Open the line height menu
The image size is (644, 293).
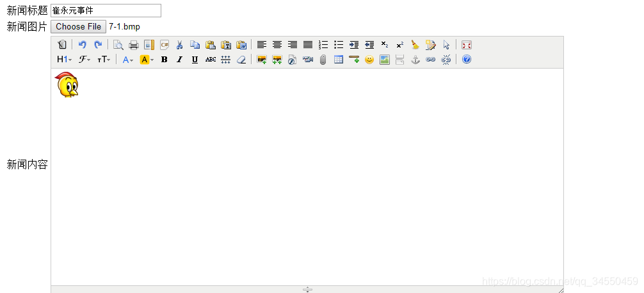click(226, 60)
